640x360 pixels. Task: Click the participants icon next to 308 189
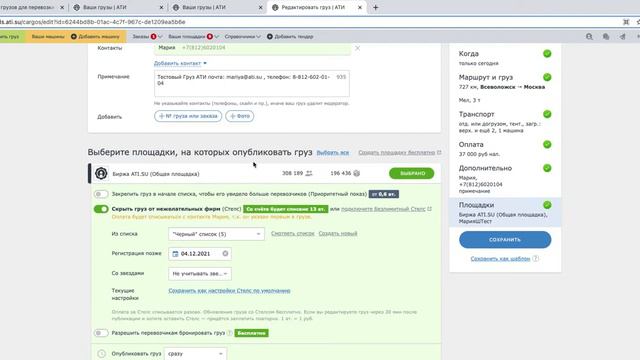309,173
